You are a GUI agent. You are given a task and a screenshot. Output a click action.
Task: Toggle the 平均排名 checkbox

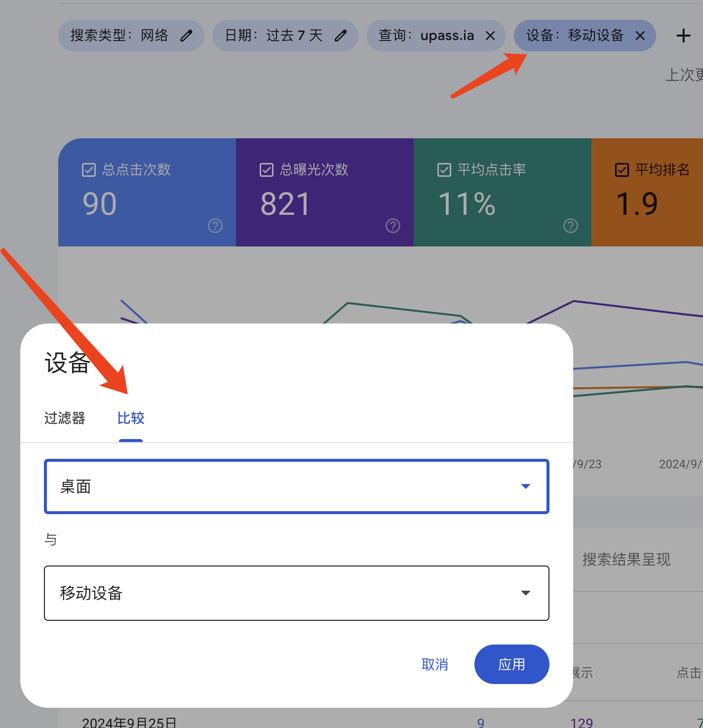tap(622, 170)
